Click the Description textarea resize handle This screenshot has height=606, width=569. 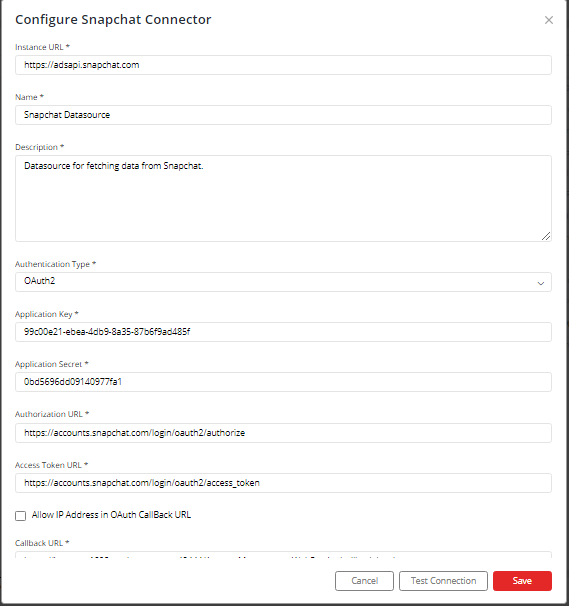[x=546, y=236]
